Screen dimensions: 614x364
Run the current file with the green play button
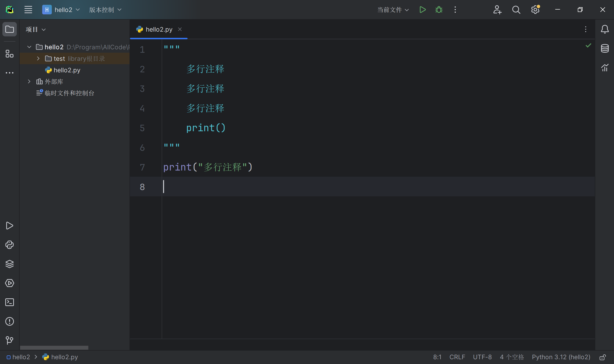pos(422,10)
